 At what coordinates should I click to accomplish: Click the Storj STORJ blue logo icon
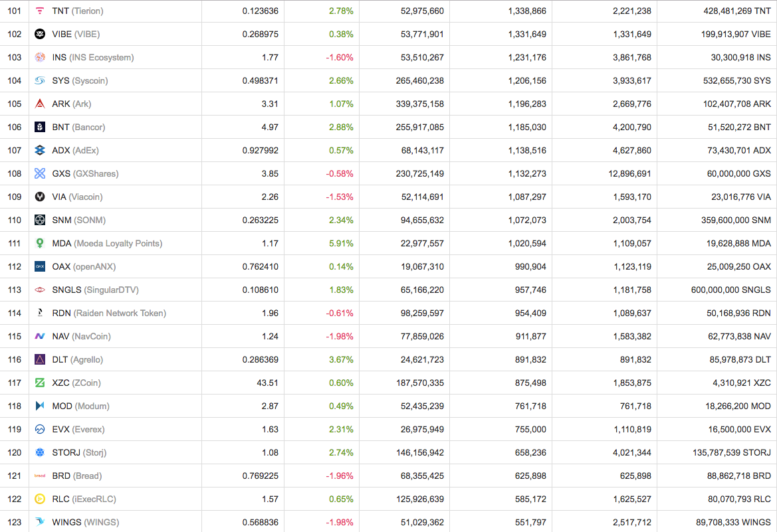pos(40,453)
